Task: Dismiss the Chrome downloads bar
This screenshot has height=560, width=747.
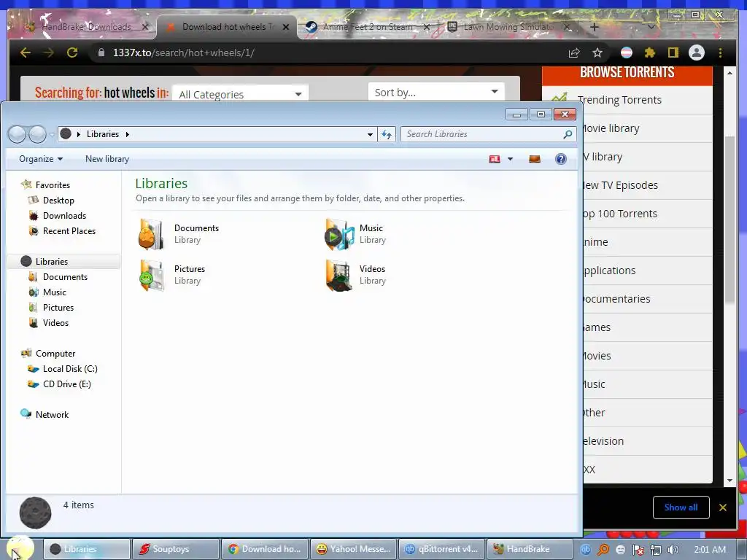Action: 723,507
